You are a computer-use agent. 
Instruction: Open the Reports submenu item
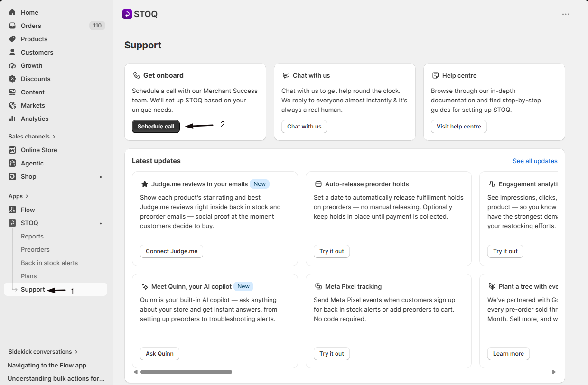[32, 236]
